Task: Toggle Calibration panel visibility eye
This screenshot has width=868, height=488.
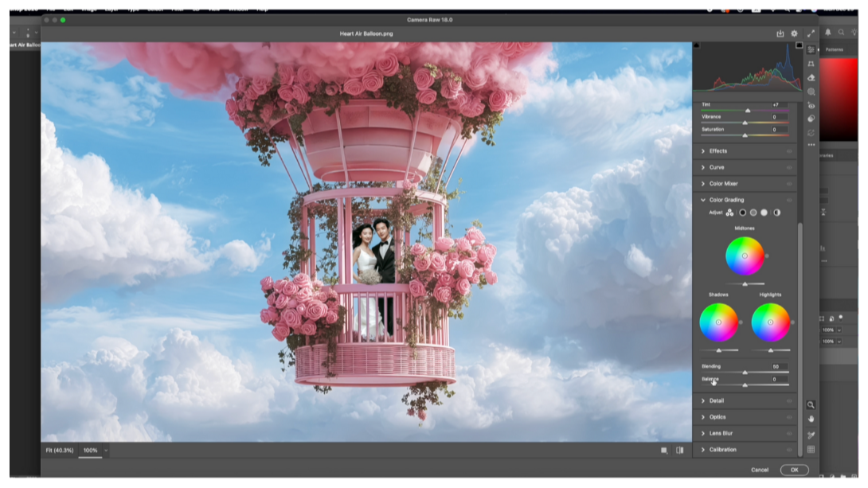Action: click(x=789, y=450)
